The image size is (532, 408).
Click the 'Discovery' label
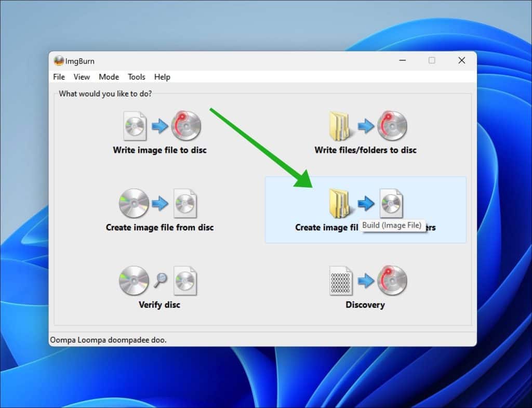[x=365, y=305]
